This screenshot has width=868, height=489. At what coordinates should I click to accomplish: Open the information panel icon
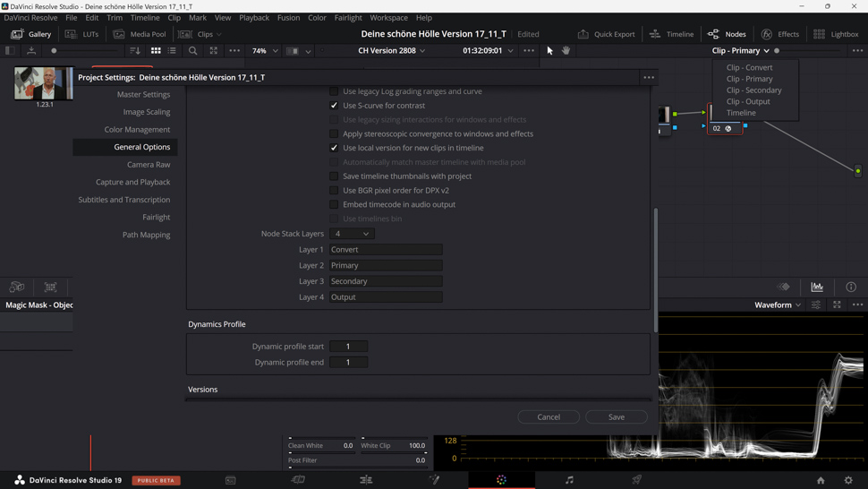point(851,287)
